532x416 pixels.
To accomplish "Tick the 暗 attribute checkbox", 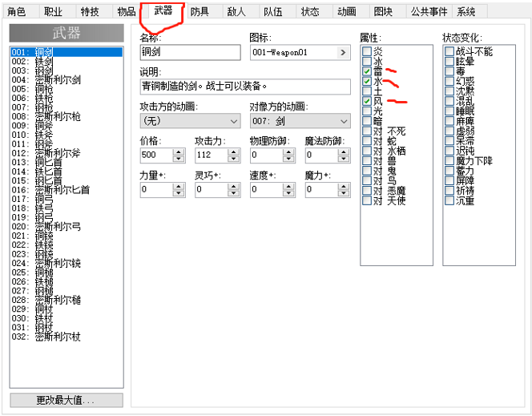I will click(x=367, y=121).
